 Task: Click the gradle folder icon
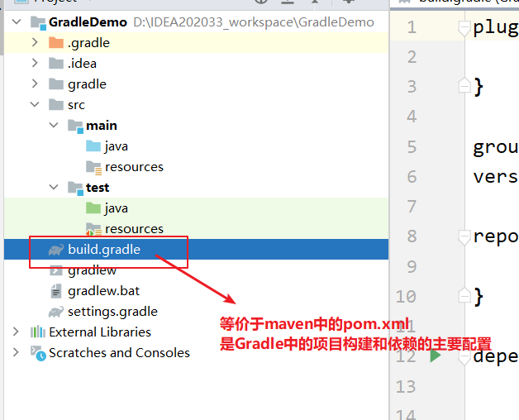56,84
